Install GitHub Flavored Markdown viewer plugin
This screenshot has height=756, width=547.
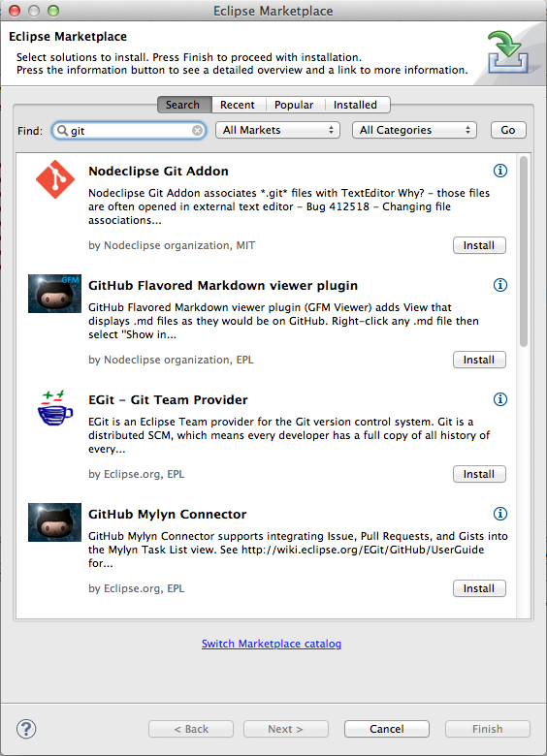(x=479, y=360)
